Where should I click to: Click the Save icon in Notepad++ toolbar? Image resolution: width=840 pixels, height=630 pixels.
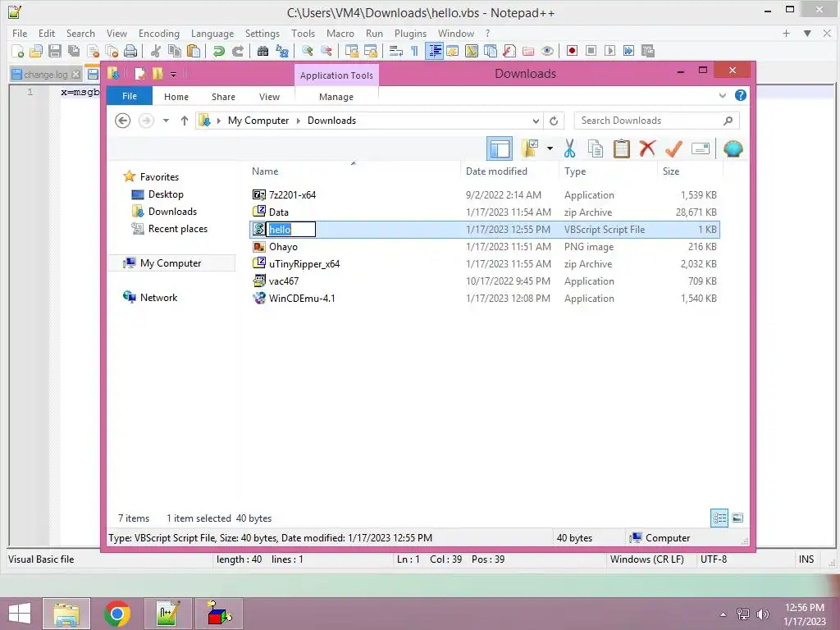[x=55, y=51]
